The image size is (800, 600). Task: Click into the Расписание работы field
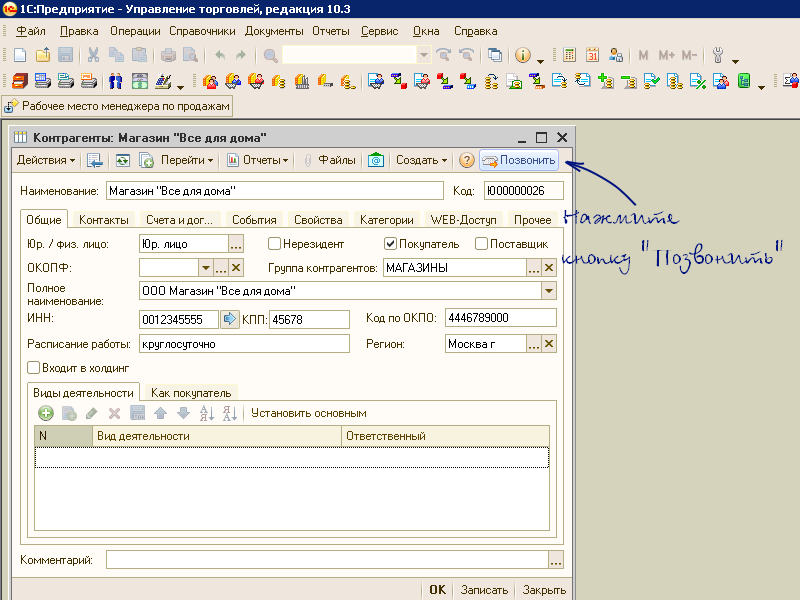coord(244,344)
